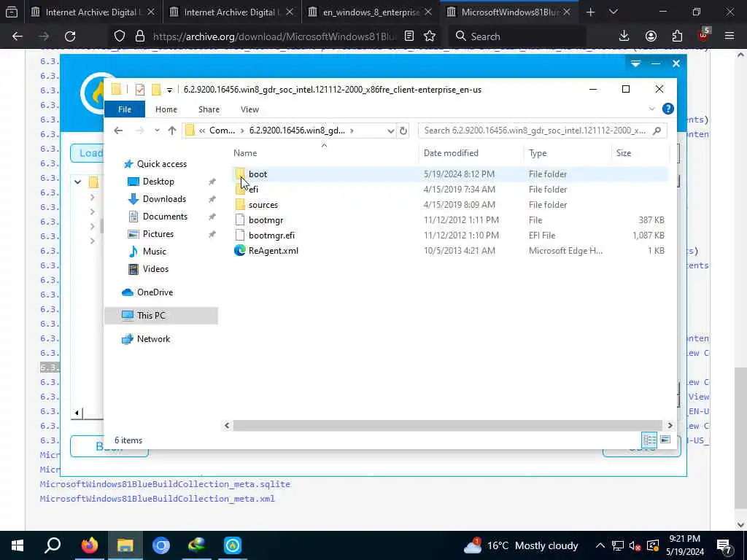Click the Firefox search field

coord(517,36)
